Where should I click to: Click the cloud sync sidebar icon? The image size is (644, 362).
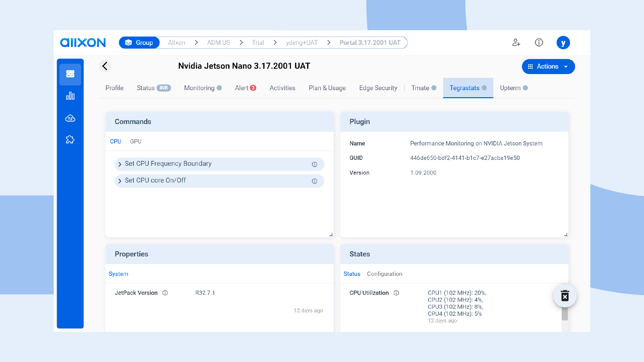pyautogui.click(x=70, y=118)
